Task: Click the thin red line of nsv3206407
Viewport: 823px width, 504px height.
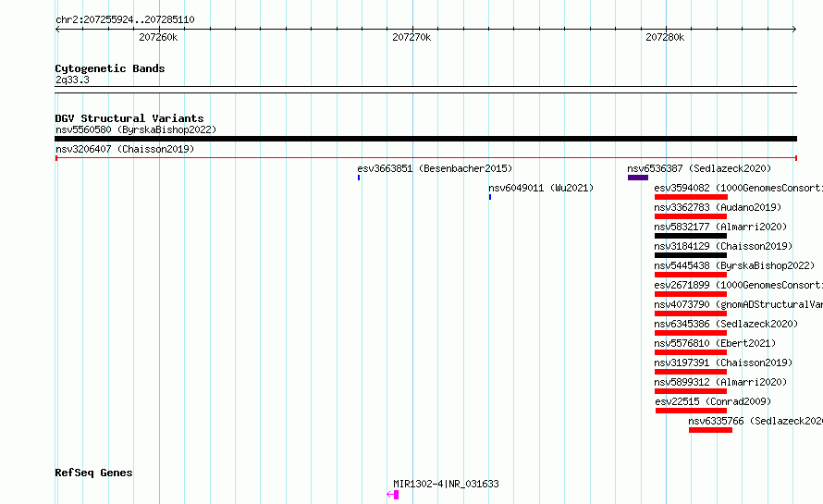Action: (x=425, y=158)
